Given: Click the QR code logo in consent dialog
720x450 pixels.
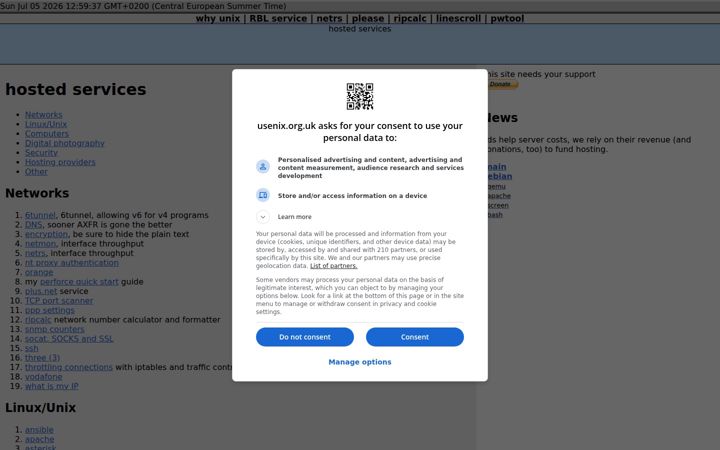Looking at the screenshot, I should (x=360, y=96).
